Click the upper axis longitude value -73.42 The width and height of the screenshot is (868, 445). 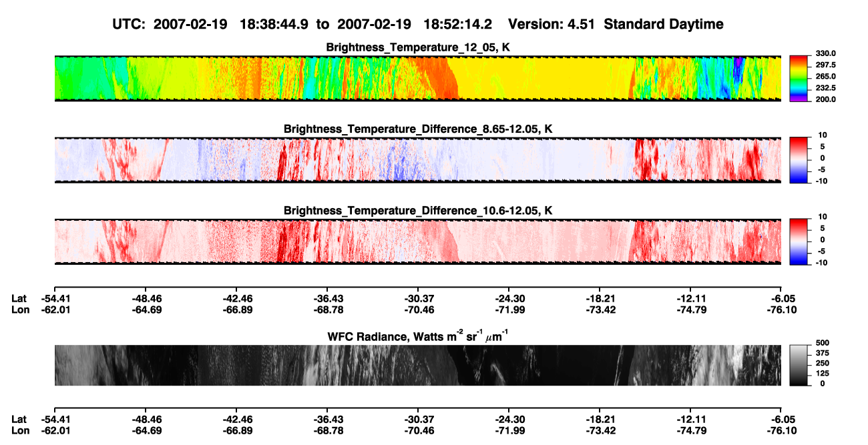click(600, 310)
